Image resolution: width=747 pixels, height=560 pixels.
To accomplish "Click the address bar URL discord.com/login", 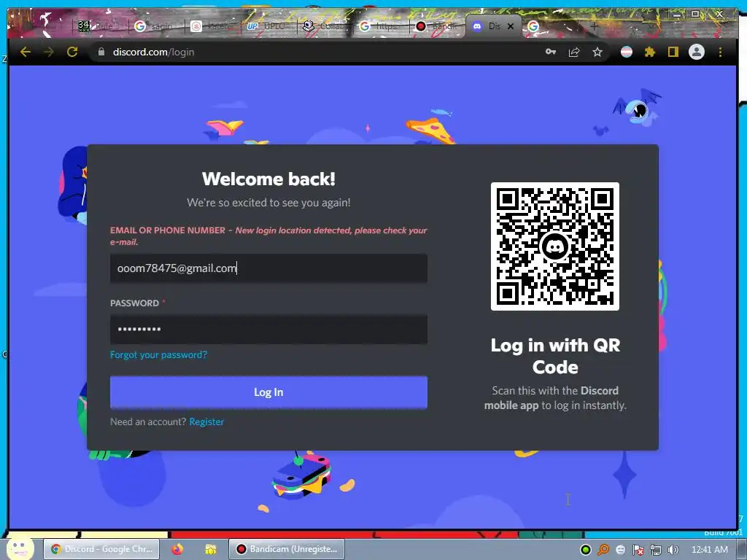I will 153,52.
